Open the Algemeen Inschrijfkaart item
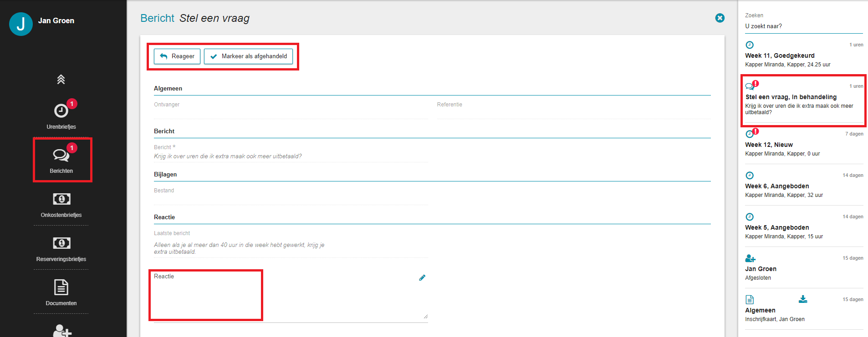 [x=804, y=310]
